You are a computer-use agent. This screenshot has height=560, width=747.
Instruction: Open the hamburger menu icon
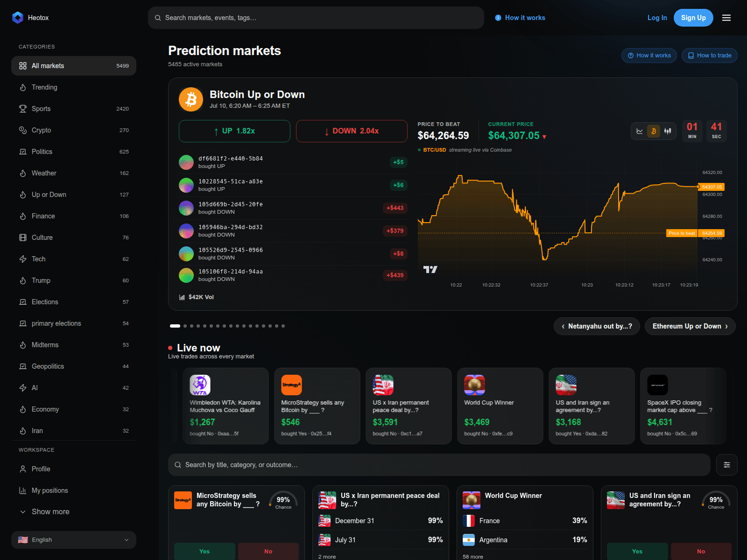[726, 18]
